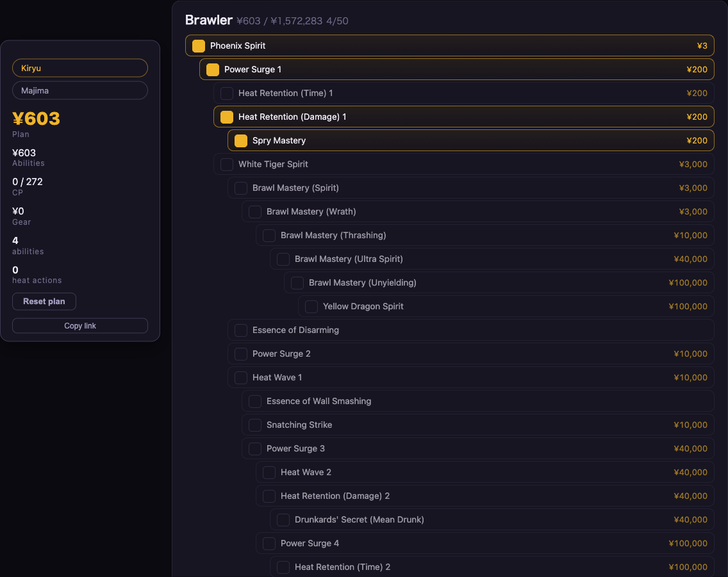Click the Yellow Dragon Spirit label
Image resolution: width=728 pixels, height=577 pixels.
pyautogui.click(x=363, y=306)
